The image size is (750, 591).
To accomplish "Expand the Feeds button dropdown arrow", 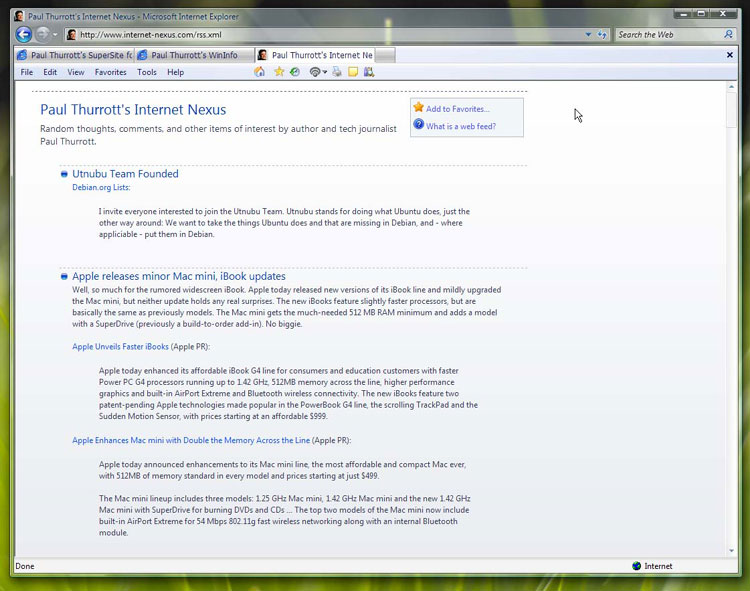I will [325, 72].
